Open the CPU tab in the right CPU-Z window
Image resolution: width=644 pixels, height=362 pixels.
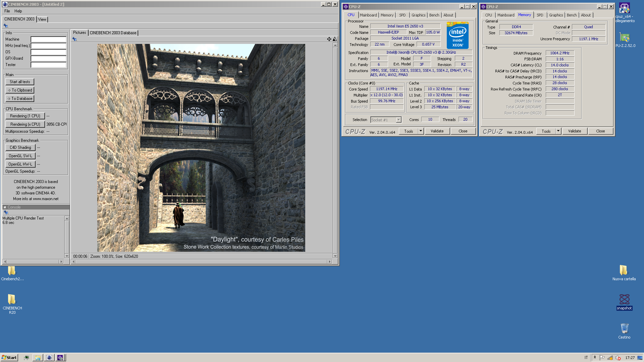pos(488,15)
